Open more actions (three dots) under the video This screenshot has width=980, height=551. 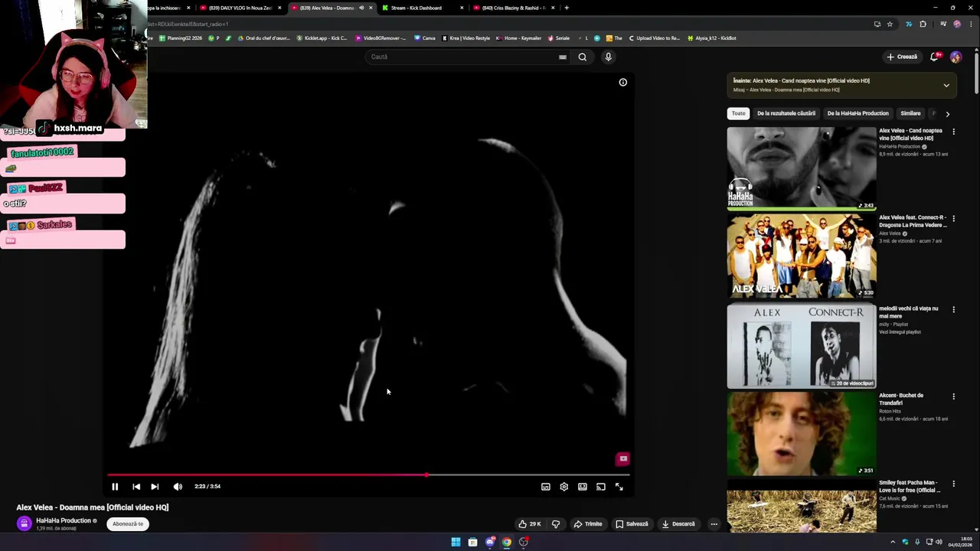point(714,524)
